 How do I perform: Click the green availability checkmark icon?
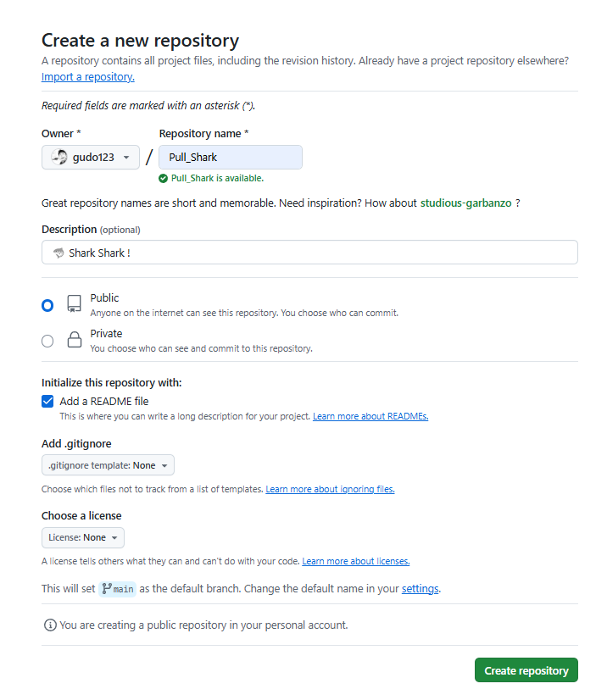164,179
